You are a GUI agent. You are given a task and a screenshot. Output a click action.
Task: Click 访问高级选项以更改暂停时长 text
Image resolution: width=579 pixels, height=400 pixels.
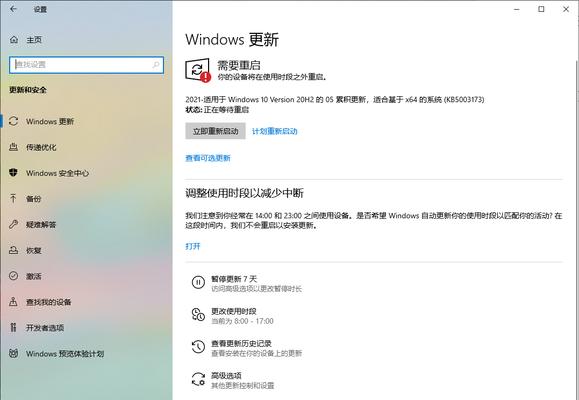click(257, 289)
